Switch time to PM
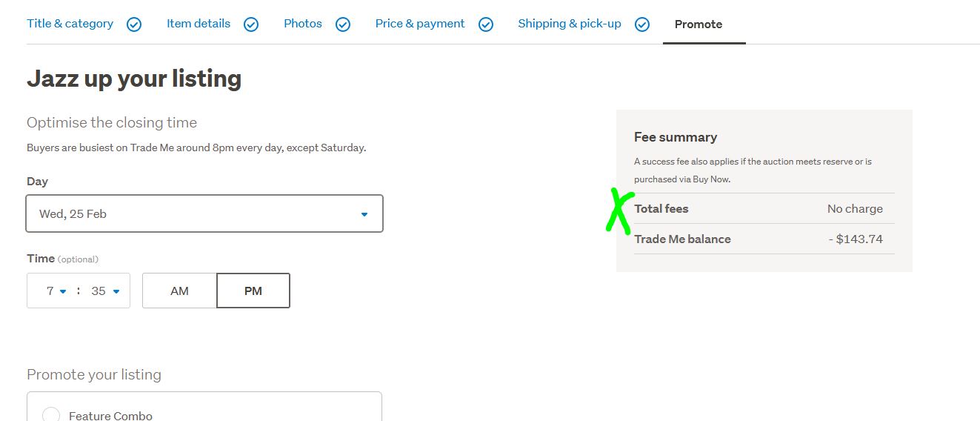The height and width of the screenshot is (421, 980). (253, 291)
